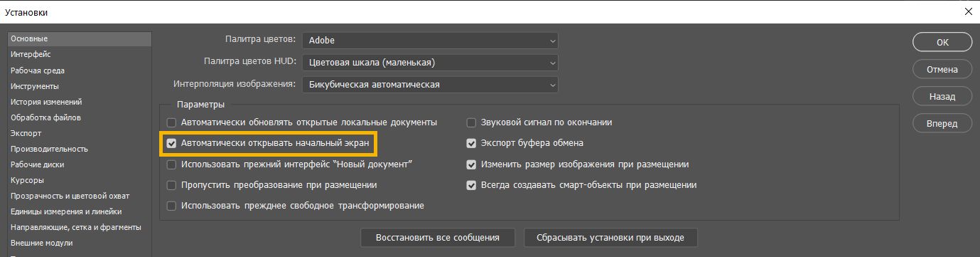Open Внешние модули category

(x=79, y=243)
